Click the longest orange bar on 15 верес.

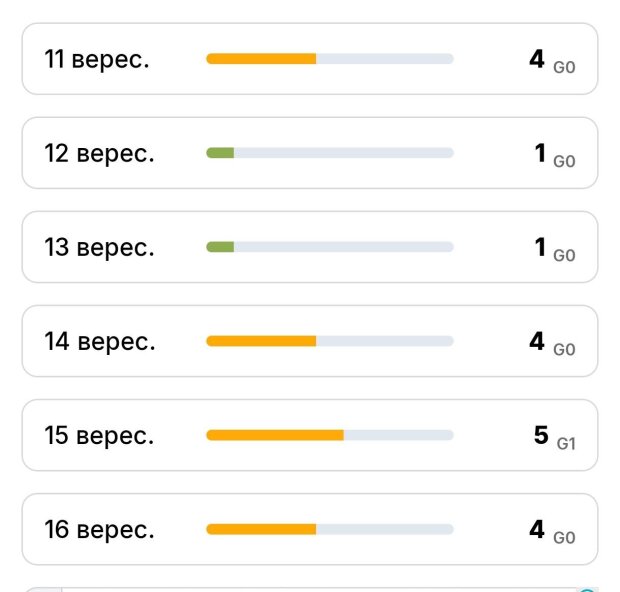click(275, 435)
